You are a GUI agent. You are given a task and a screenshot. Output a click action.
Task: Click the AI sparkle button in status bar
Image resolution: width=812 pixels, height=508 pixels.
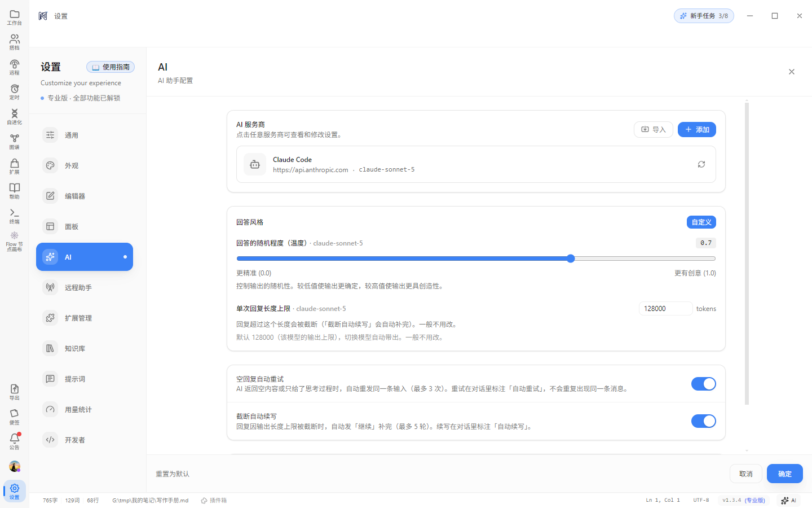point(789,500)
